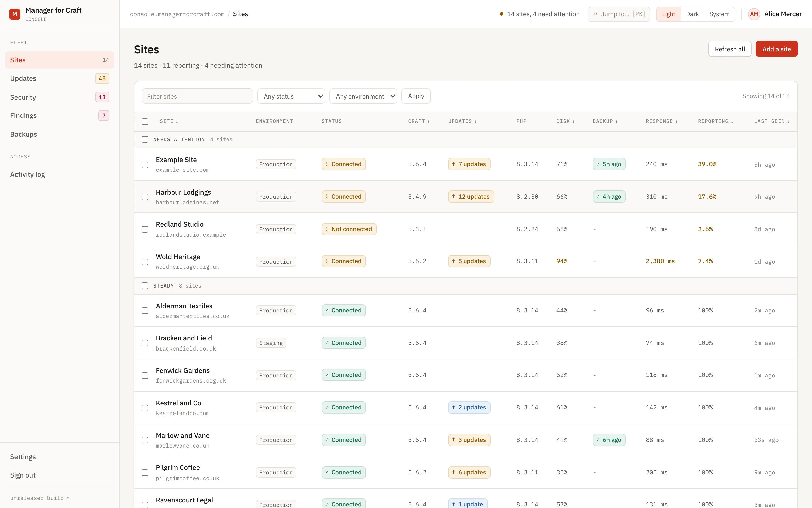Click the AM user avatar

[754, 14]
